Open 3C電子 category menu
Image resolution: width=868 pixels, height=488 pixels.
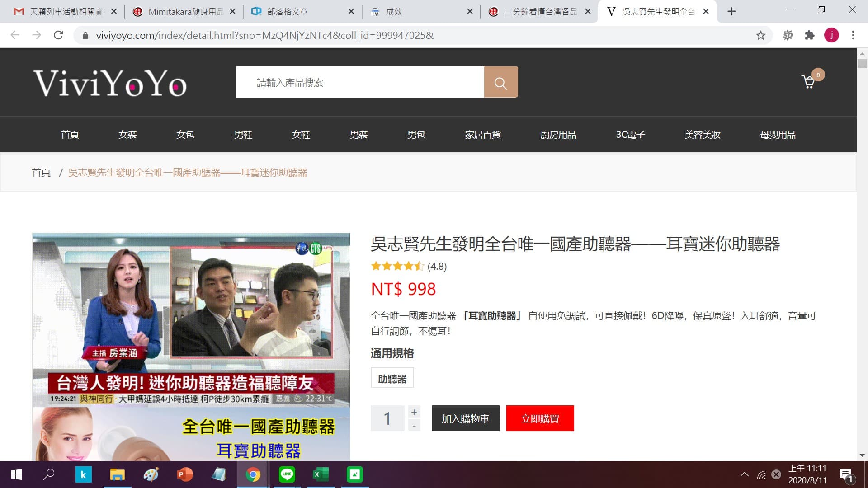[630, 135]
